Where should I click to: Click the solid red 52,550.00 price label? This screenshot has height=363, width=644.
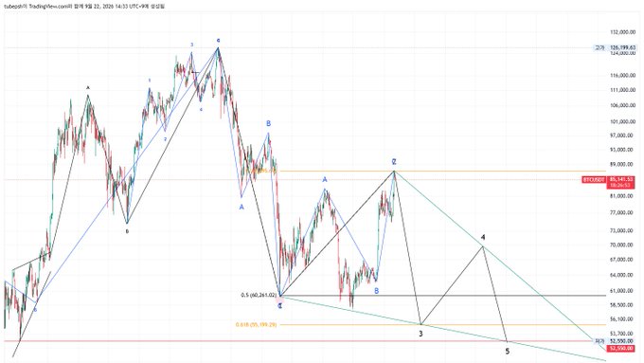pos(621,349)
